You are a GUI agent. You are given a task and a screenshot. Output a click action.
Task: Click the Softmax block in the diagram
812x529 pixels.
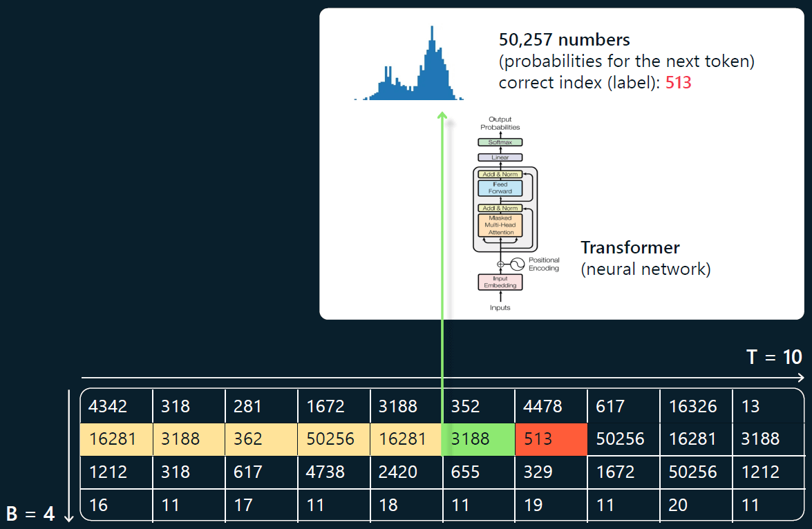[x=500, y=142]
